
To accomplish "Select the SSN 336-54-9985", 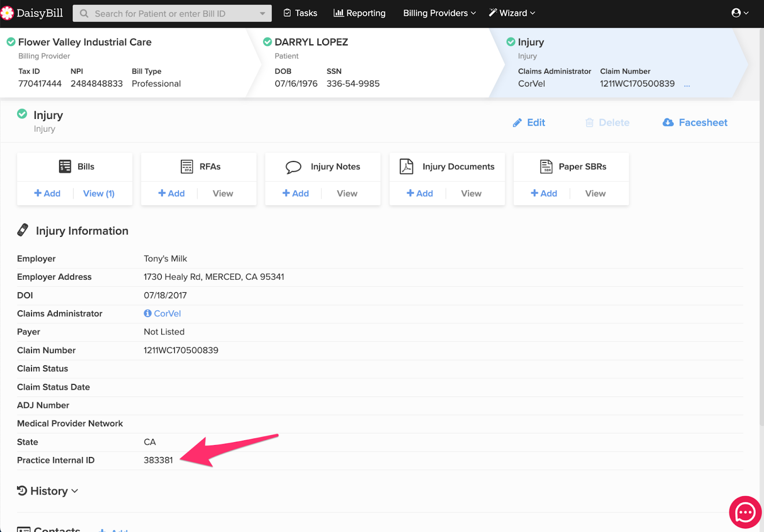I will click(353, 84).
